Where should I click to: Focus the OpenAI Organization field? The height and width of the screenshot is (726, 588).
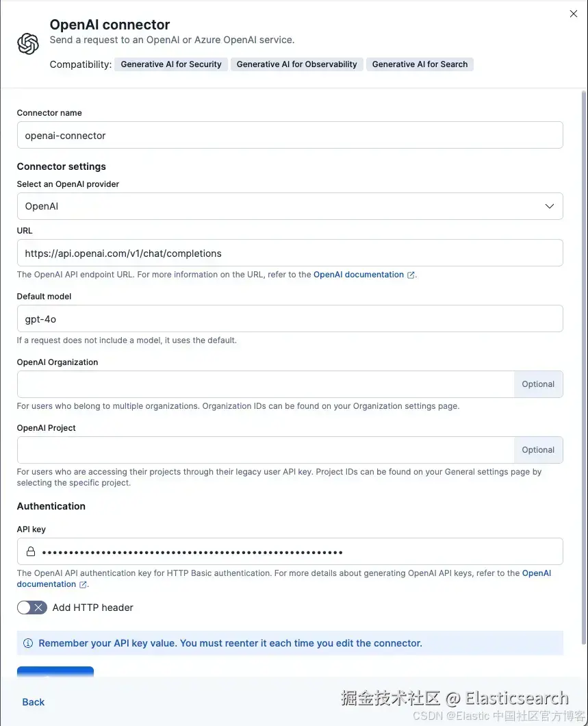pyautogui.click(x=266, y=384)
